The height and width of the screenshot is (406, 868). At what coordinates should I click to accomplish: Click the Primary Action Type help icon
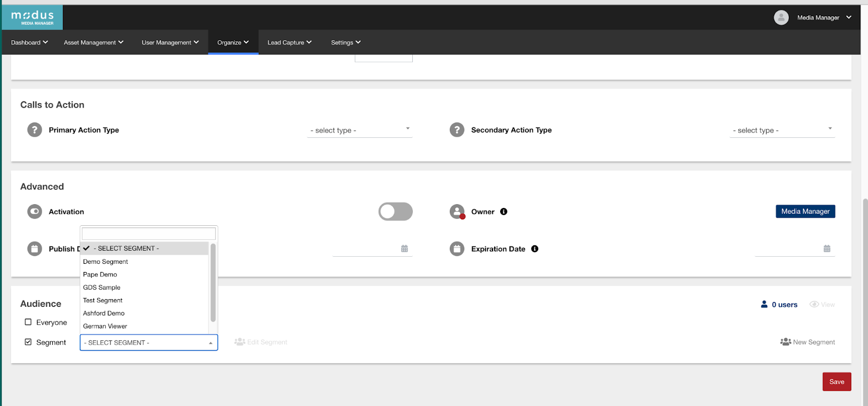35,130
